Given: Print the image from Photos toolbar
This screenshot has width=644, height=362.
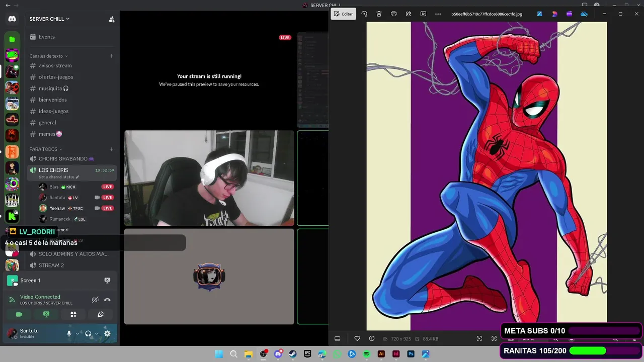Looking at the screenshot, I should (x=393, y=14).
